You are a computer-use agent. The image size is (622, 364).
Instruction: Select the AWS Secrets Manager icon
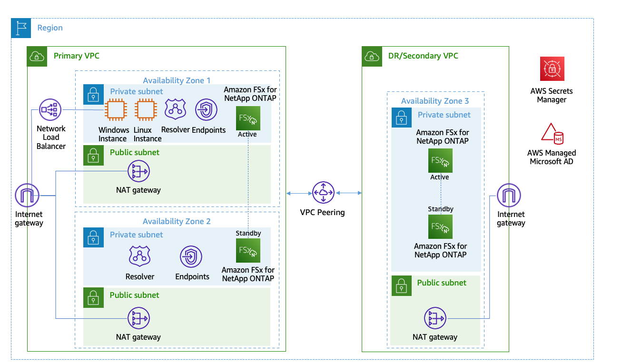click(x=552, y=69)
